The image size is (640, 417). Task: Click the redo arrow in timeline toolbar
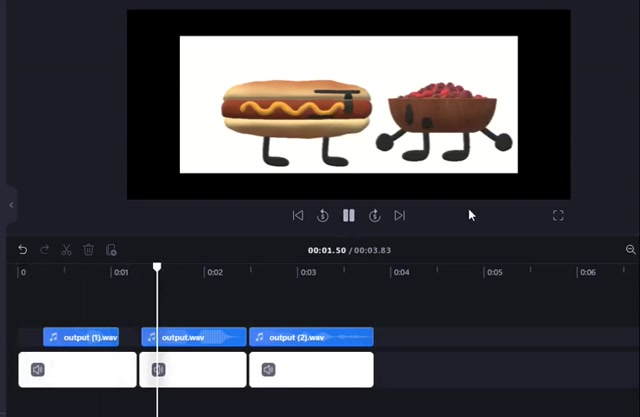44,249
